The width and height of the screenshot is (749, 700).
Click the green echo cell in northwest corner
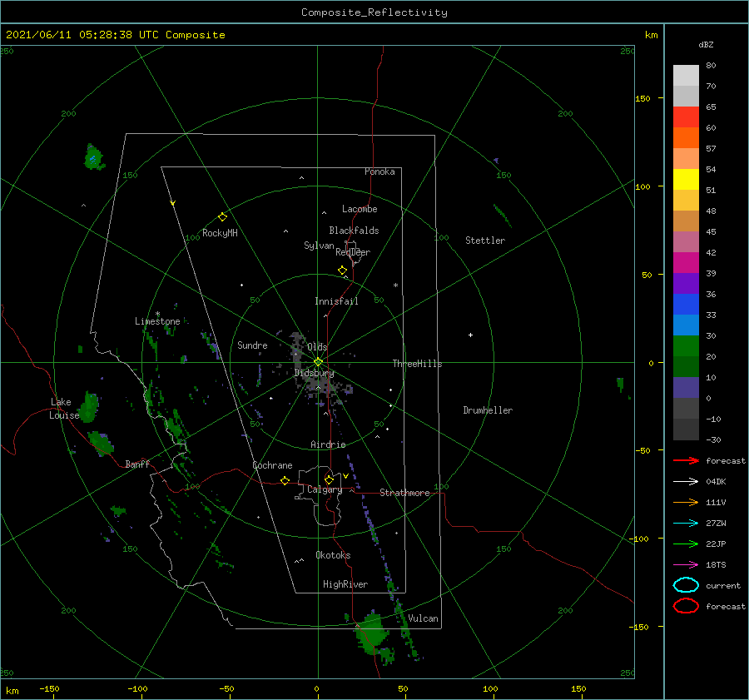click(93, 156)
